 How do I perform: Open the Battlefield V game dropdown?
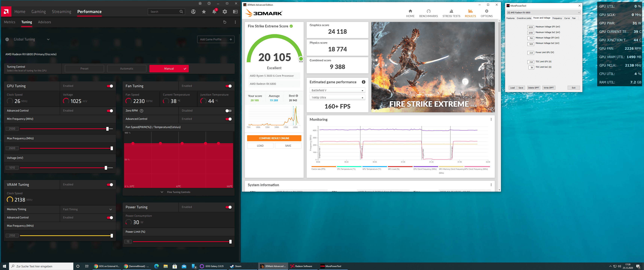click(337, 90)
